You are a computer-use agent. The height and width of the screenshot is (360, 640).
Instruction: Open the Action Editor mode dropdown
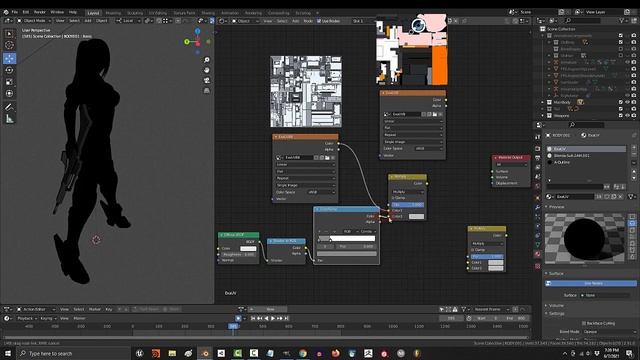pos(36,309)
